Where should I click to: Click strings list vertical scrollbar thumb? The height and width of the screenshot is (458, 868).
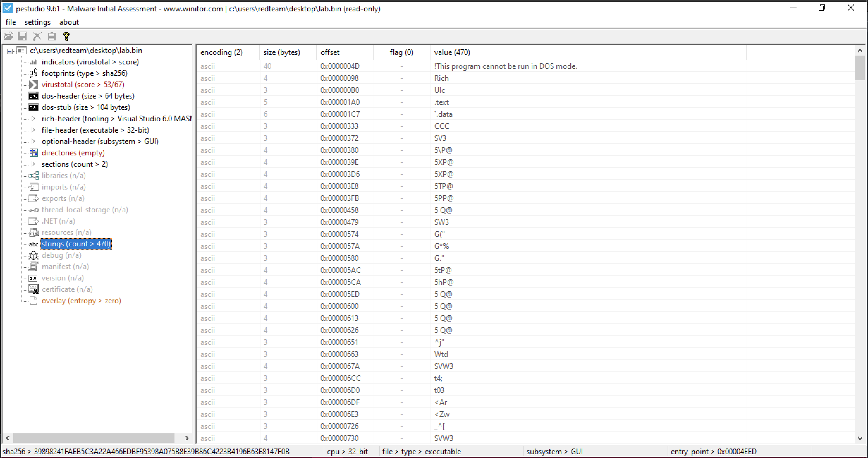point(860,68)
